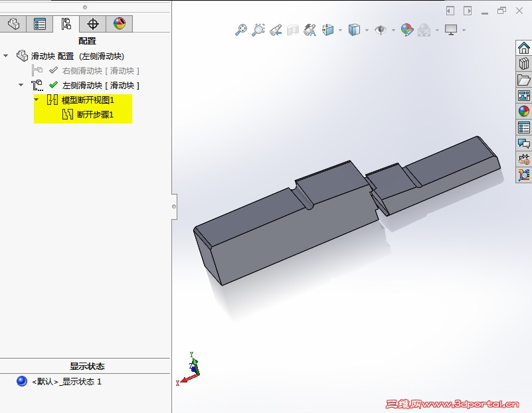Open the Design Library pane
Viewport: 532px width, 413px height.
(x=524, y=64)
